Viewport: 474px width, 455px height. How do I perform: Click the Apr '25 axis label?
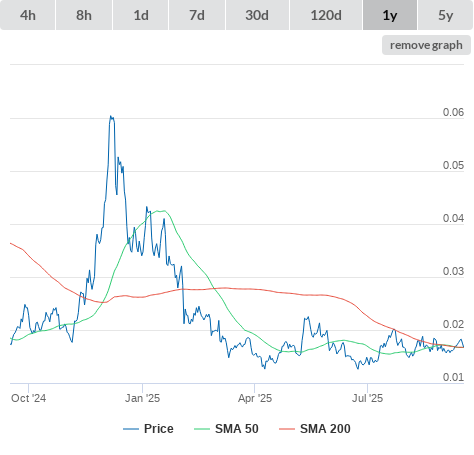tap(255, 398)
